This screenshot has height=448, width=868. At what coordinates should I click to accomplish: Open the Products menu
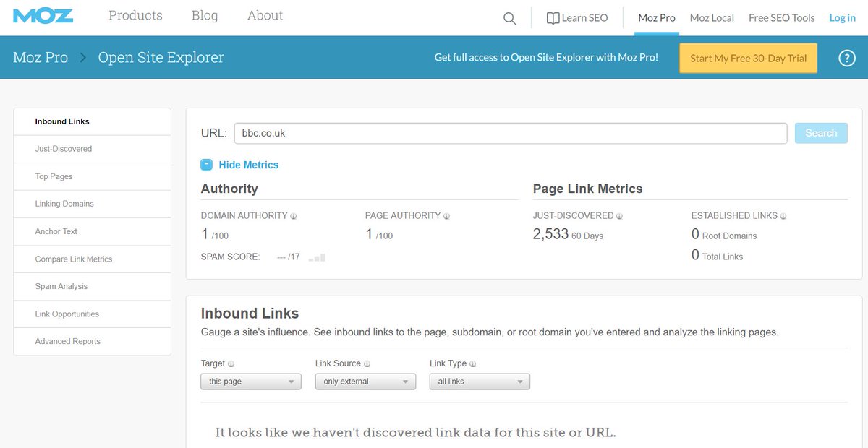coord(135,15)
